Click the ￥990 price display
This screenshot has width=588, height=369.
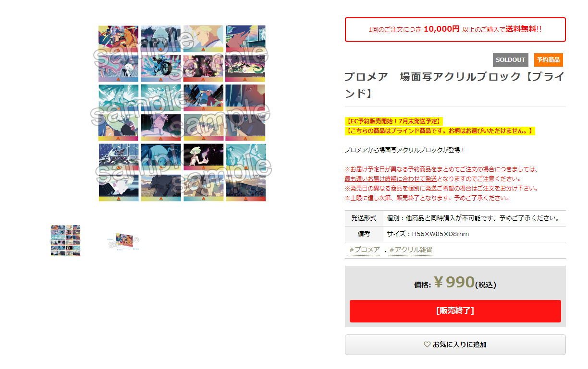(x=454, y=282)
